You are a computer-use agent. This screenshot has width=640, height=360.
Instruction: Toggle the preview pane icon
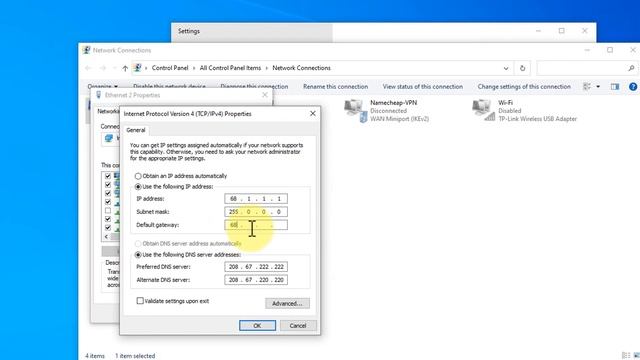click(615, 87)
